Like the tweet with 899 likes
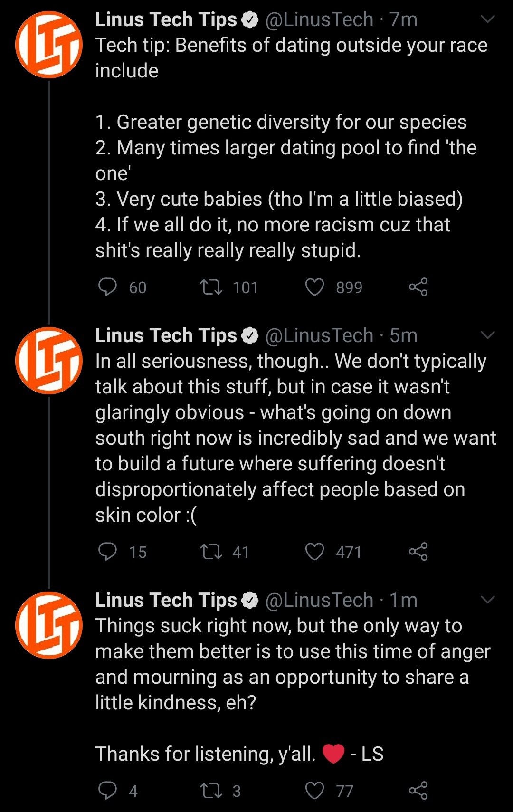Image resolution: width=513 pixels, height=812 pixels. (314, 287)
